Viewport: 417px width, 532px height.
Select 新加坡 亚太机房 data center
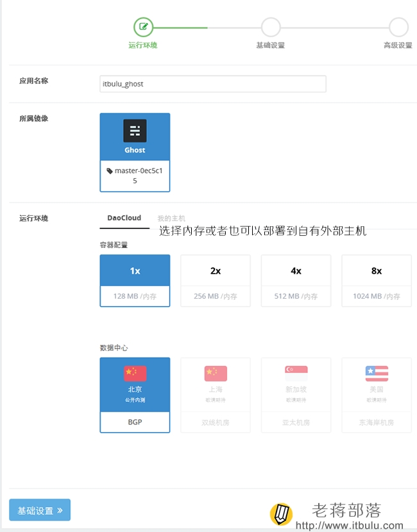296,395
